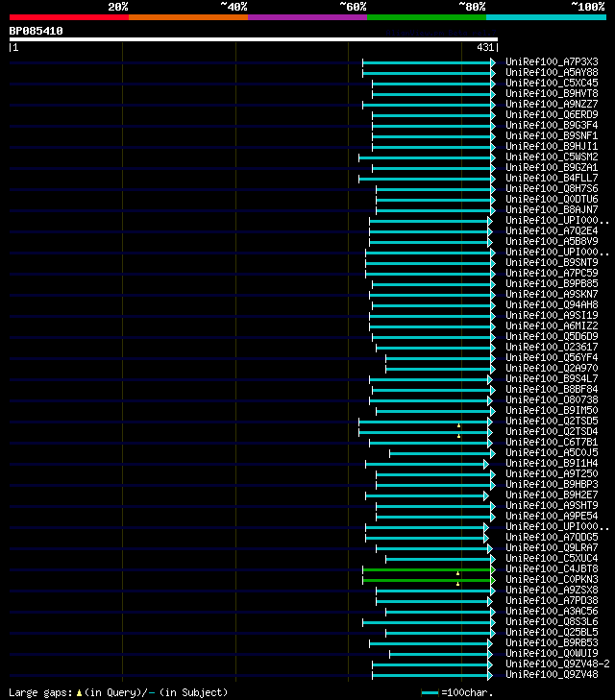This screenshot has height=700, width=615.
Task: Click UniRef100_B9HBP3 label
Action: click(552, 484)
